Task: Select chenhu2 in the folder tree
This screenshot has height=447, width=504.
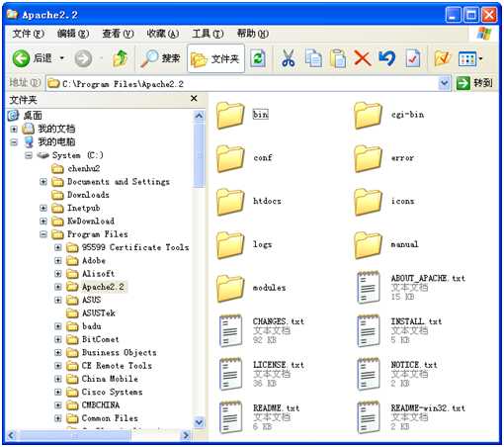Action: coord(84,168)
